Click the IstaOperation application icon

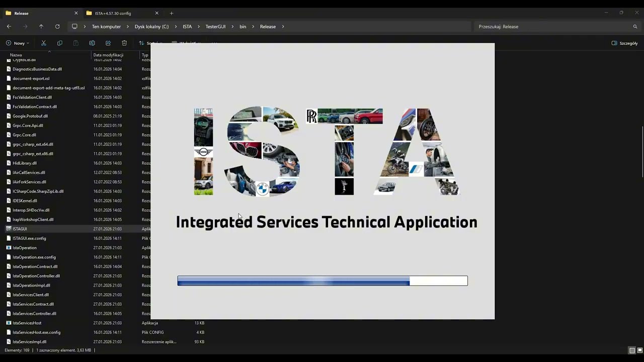pyautogui.click(x=9, y=247)
